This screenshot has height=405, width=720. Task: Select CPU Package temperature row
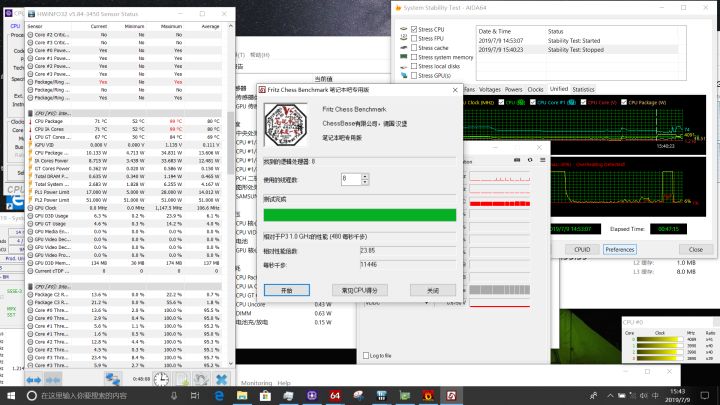pyautogui.click(x=124, y=121)
